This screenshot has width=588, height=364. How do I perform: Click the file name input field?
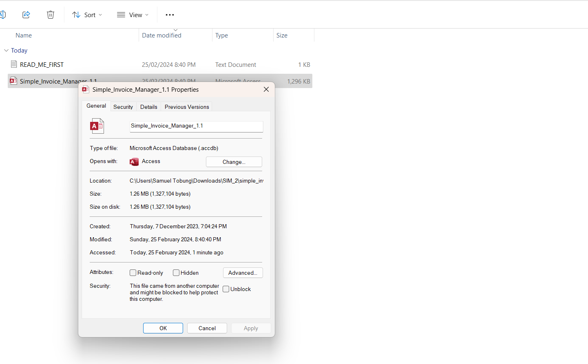[x=196, y=126]
